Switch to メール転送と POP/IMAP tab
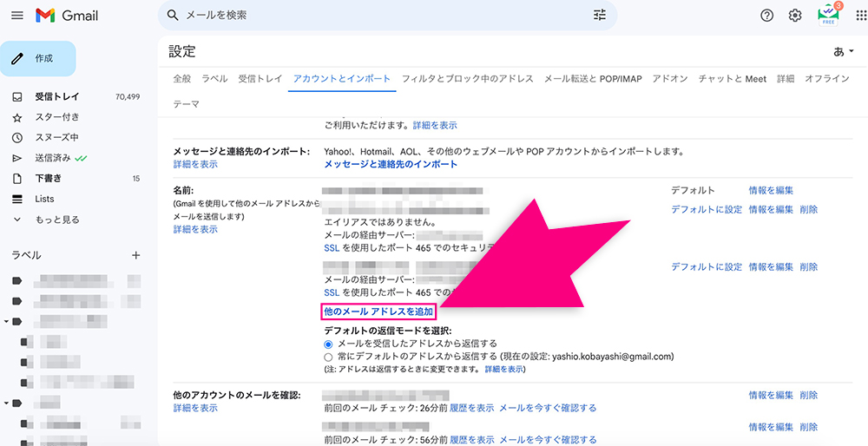 pyautogui.click(x=594, y=79)
